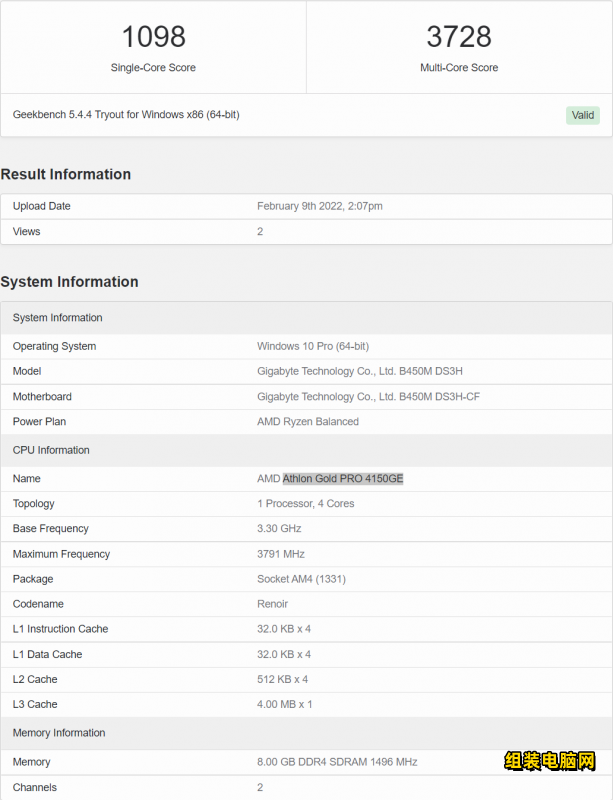This screenshot has width=613, height=800.
Task: Select 1 Processor, 4 Cores value
Action: (306, 504)
